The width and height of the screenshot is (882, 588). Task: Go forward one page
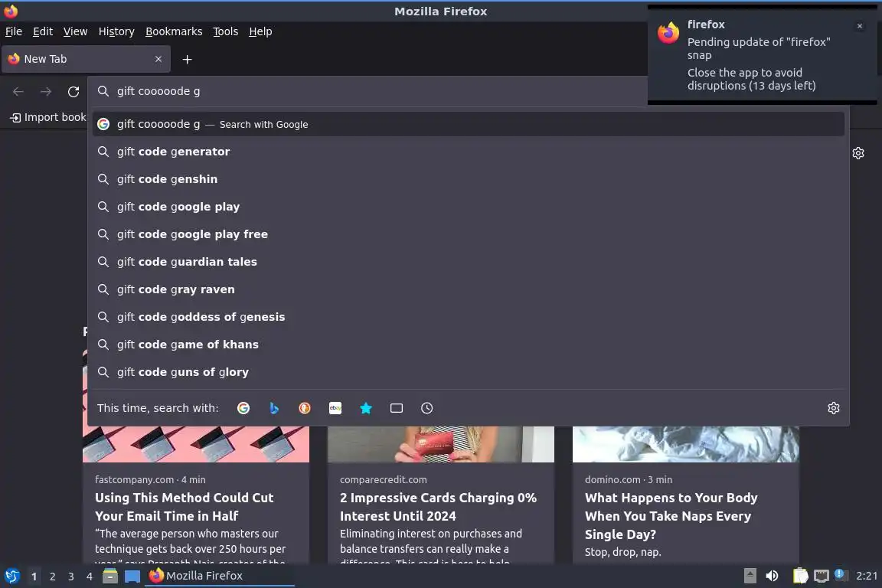[46, 91]
